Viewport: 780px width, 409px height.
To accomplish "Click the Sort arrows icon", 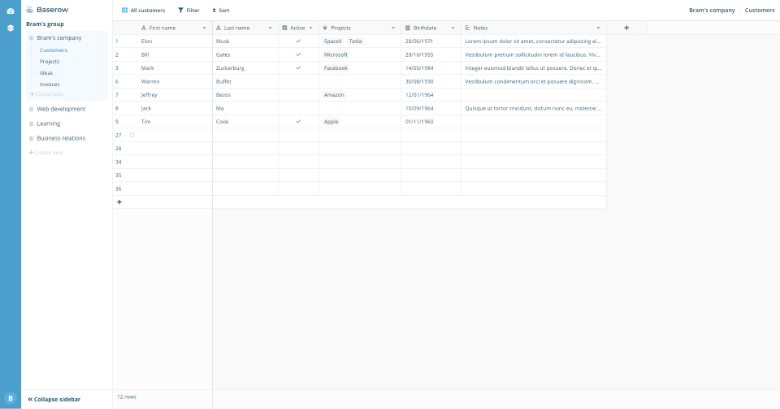I will [x=214, y=10].
